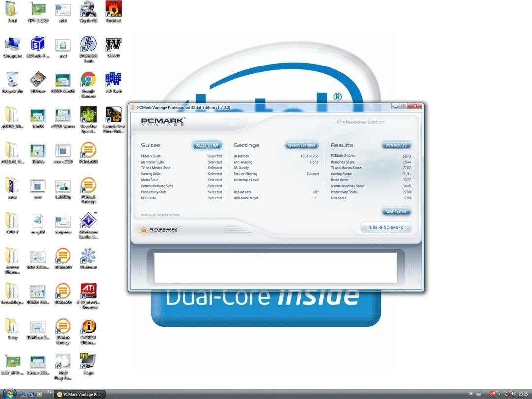Expand the quick launch chevron in taskbar
532x399 pixels.
49,392
